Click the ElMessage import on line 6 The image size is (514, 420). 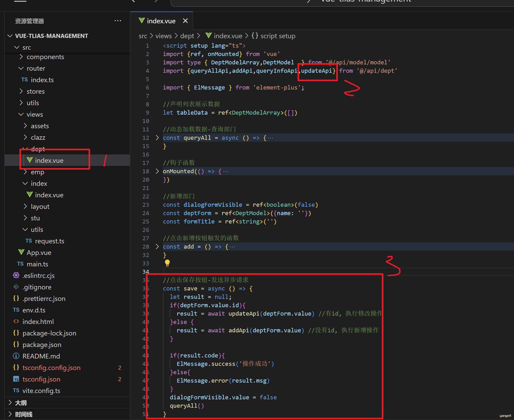[x=209, y=87]
